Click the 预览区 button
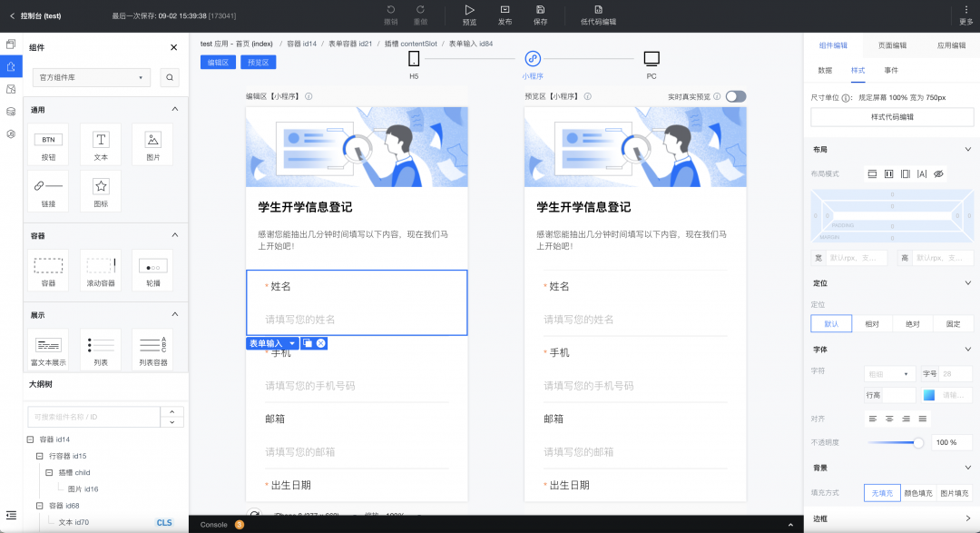This screenshot has height=533, width=980. [x=258, y=63]
